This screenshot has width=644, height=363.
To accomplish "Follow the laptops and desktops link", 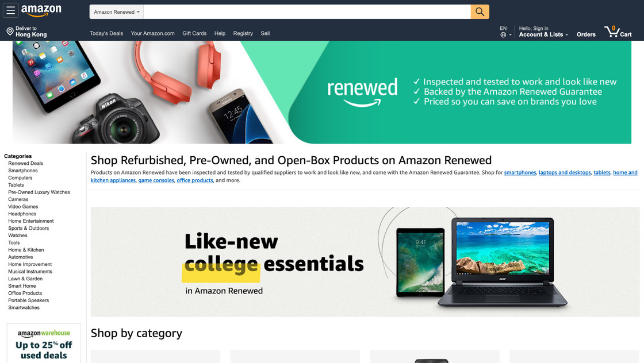I will click(565, 172).
